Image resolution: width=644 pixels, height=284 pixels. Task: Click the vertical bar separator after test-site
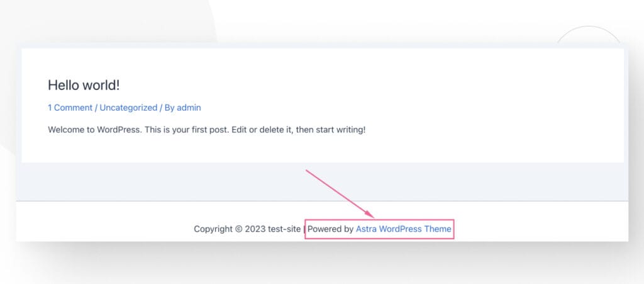point(304,229)
